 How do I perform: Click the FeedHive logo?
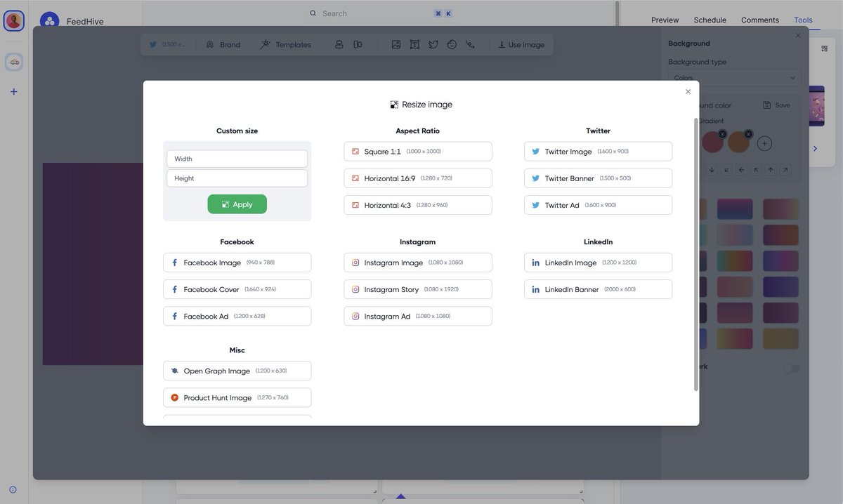(x=49, y=21)
